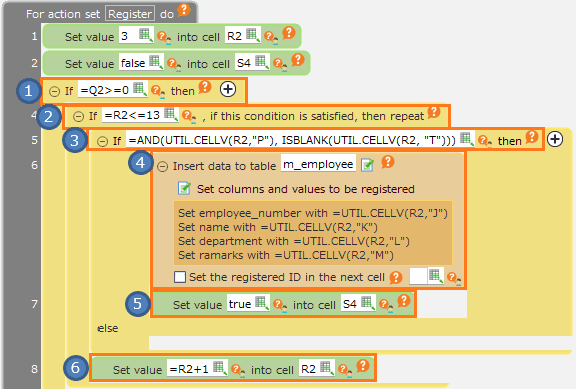The image size is (576, 389).
Task: Click edit icon beside m_employee table name
Action: tap(367, 165)
